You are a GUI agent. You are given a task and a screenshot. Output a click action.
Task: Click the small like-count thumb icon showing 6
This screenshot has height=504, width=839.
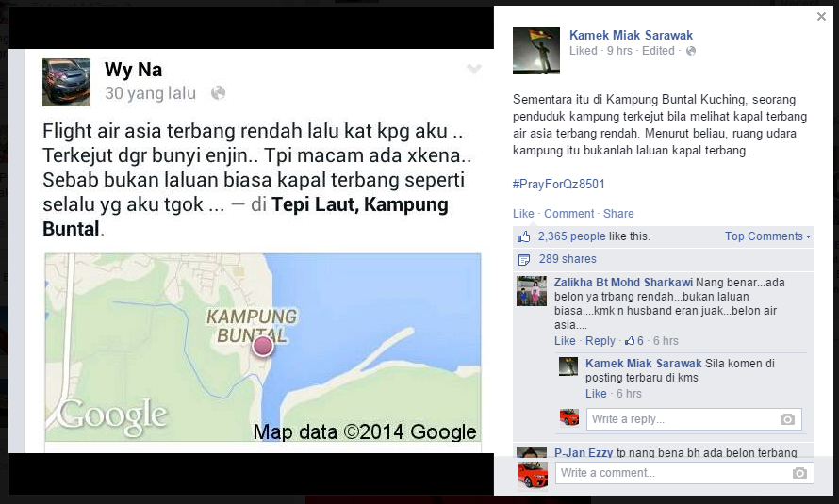[x=630, y=340]
